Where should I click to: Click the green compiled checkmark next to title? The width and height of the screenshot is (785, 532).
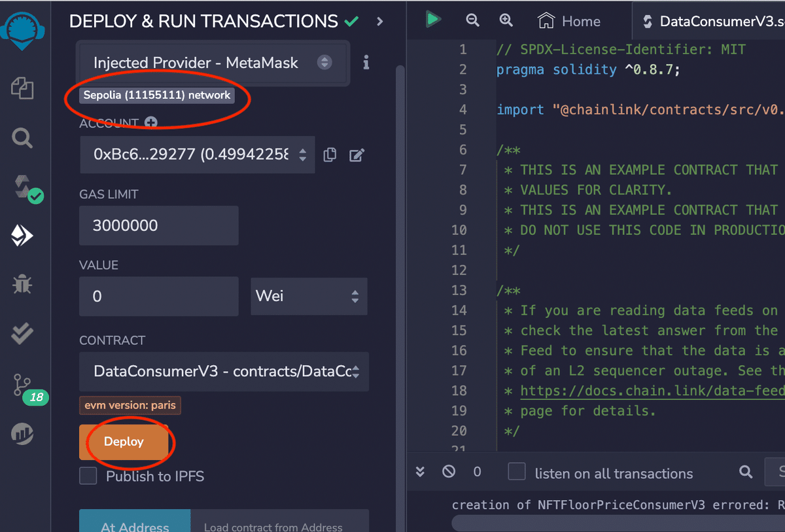coord(351,22)
